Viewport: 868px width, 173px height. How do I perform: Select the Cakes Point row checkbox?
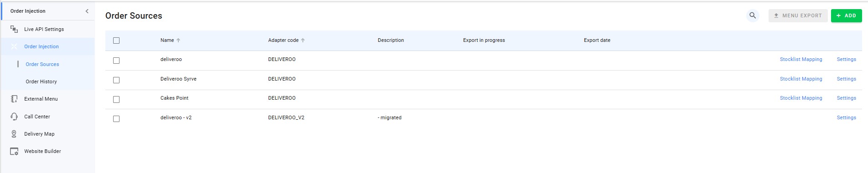[x=116, y=99]
